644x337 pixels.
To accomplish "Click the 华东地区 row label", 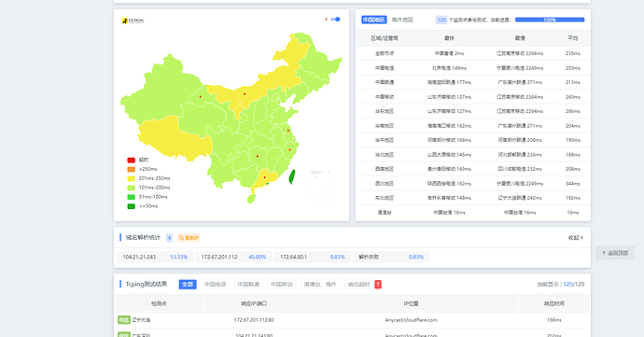I will tap(385, 111).
